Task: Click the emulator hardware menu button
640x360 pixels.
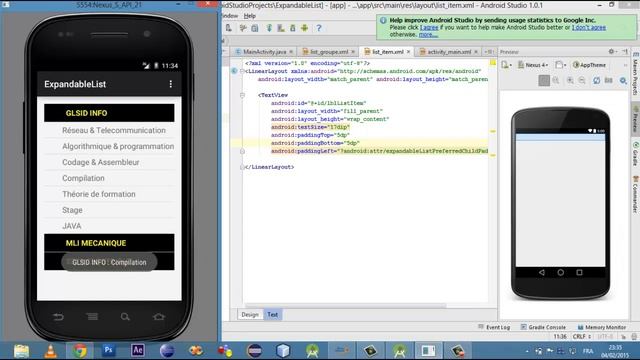Action: point(92,317)
